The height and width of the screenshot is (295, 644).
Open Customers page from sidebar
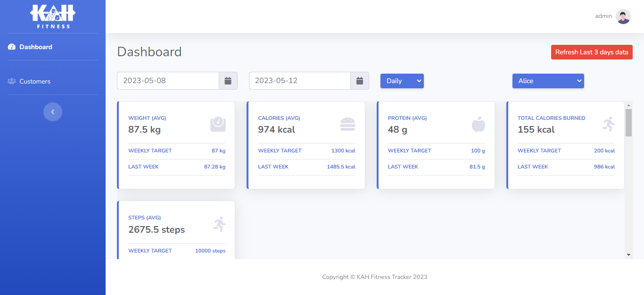tap(34, 81)
